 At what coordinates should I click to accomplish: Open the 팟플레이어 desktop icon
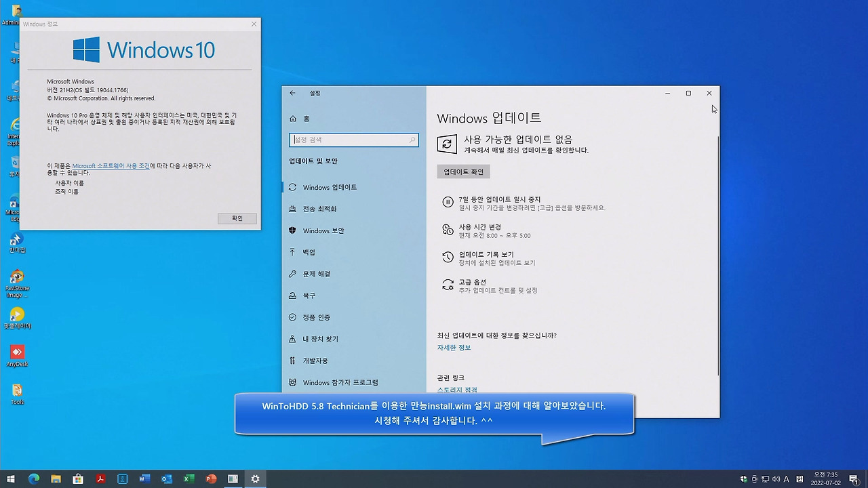coord(17,318)
